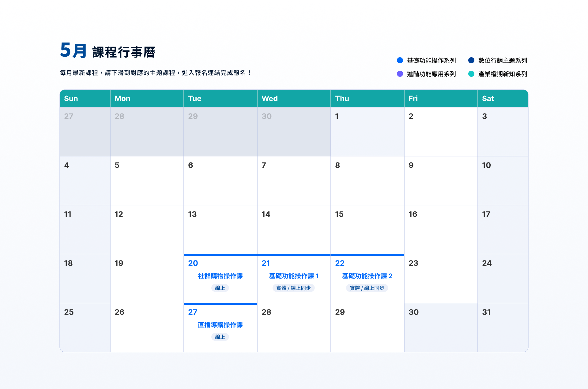
Task: Click the 5月 課程行事曆 title
Action: click(108, 50)
